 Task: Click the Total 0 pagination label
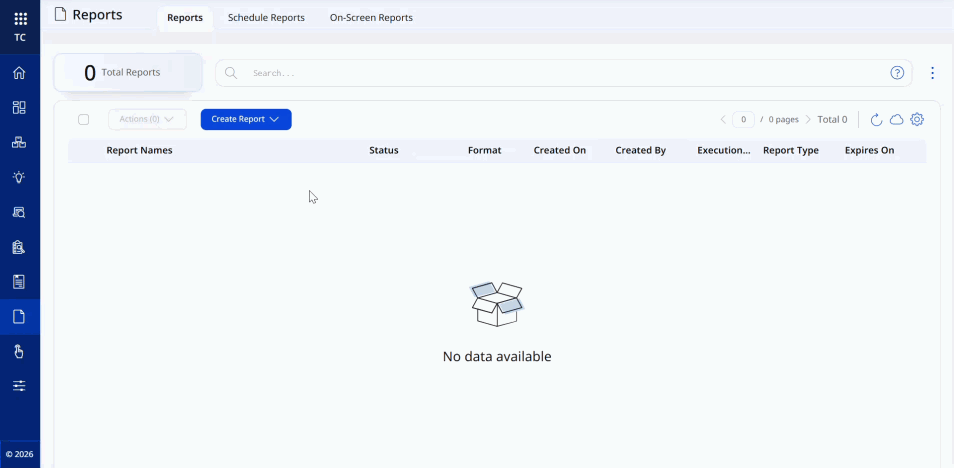(832, 119)
